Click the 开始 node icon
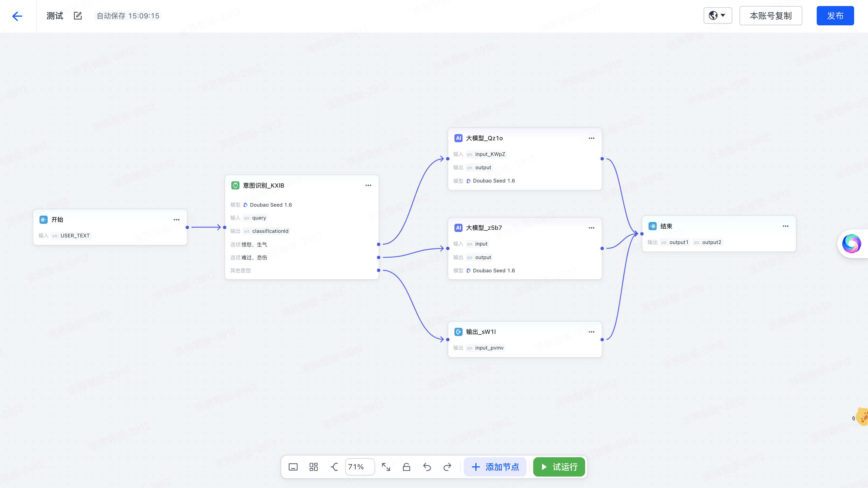The image size is (868, 488). click(x=43, y=220)
